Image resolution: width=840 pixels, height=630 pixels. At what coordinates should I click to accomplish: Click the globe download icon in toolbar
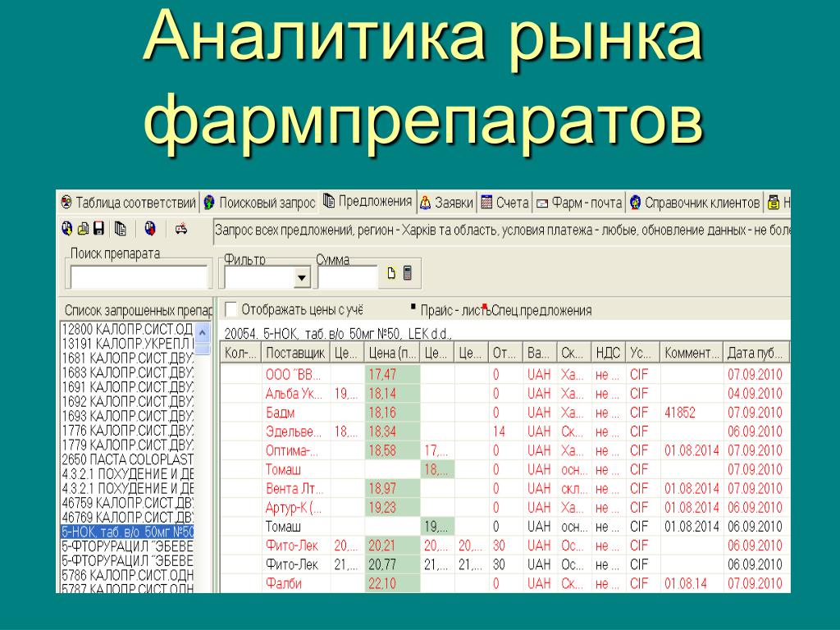tap(66, 230)
